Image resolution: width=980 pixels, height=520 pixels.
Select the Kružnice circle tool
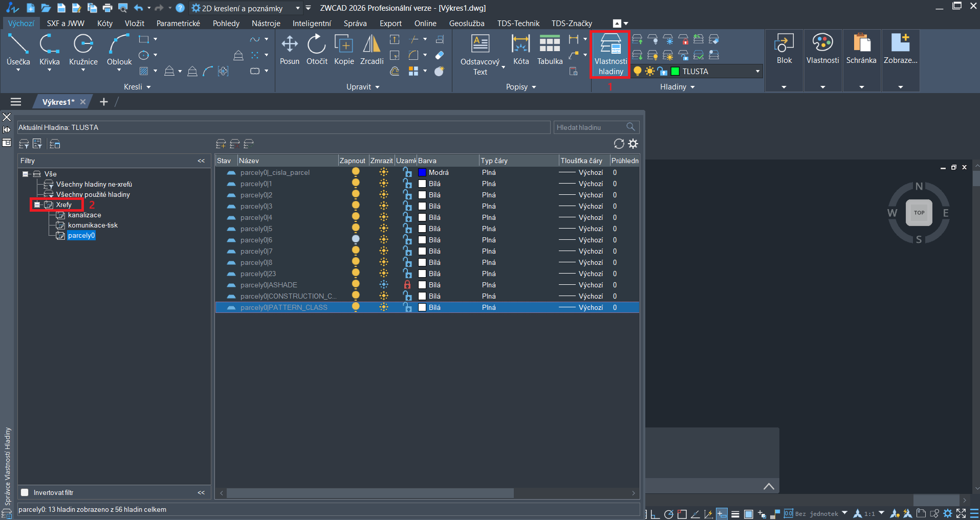(83, 50)
